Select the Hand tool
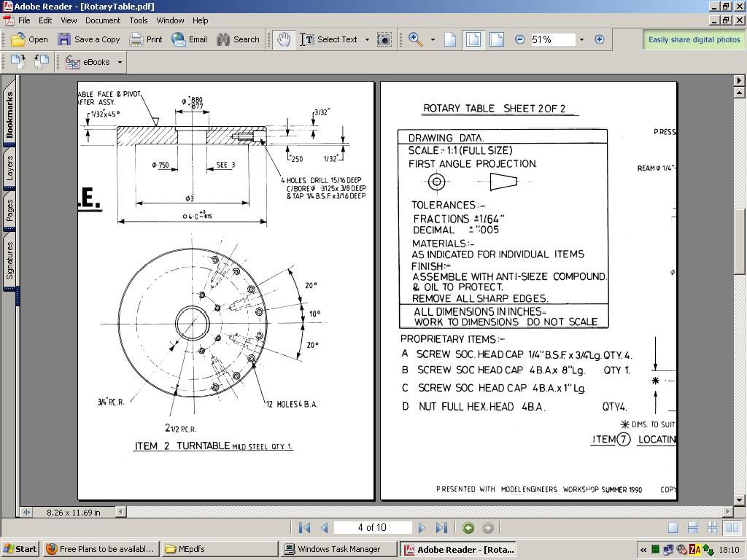Image resolution: width=747 pixels, height=560 pixels. pos(284,39)
